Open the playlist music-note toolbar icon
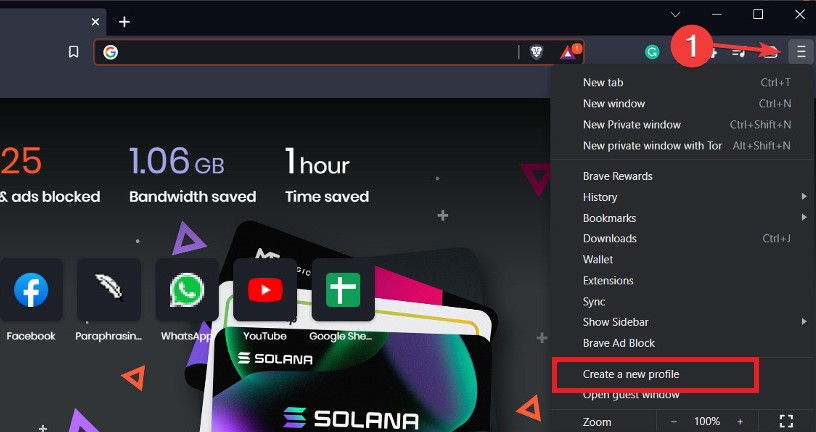This screenshot has height=432, width=816. (739, 52)
